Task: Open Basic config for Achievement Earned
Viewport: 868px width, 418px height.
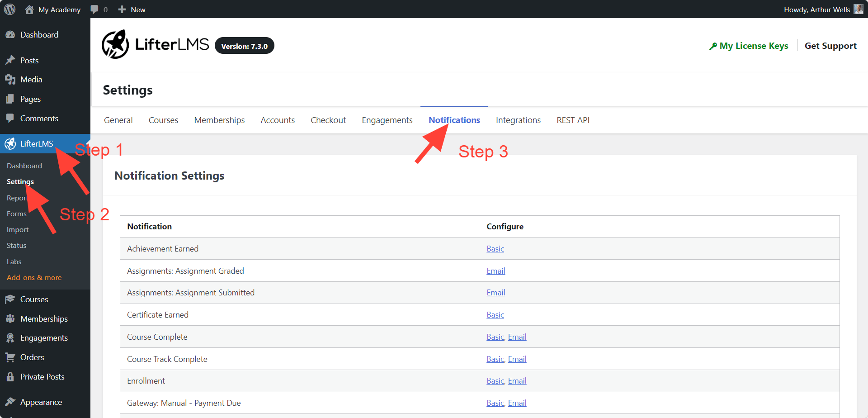Action: coord(495,249)
